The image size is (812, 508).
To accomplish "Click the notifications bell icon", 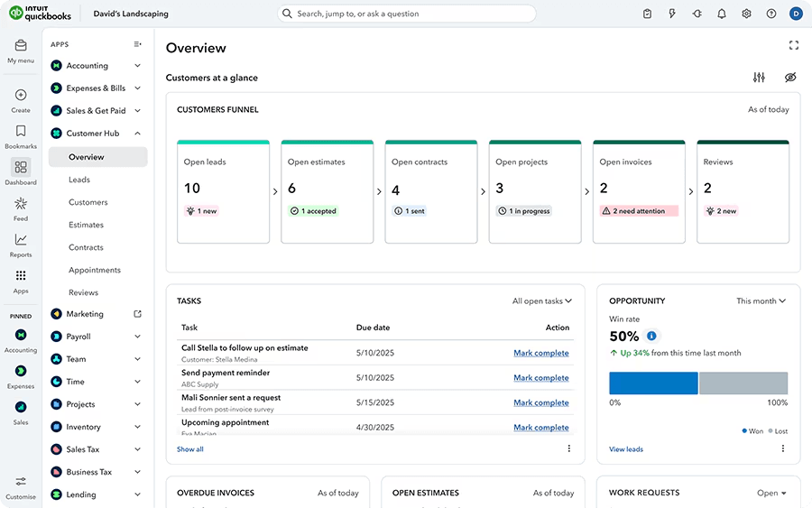I will coord(722,14).
